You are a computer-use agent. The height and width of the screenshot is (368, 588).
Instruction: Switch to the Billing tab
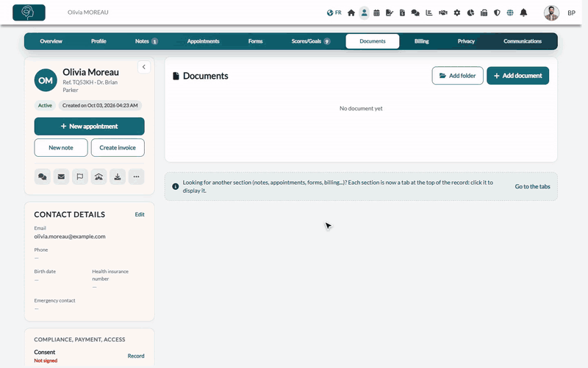(421, 41)
